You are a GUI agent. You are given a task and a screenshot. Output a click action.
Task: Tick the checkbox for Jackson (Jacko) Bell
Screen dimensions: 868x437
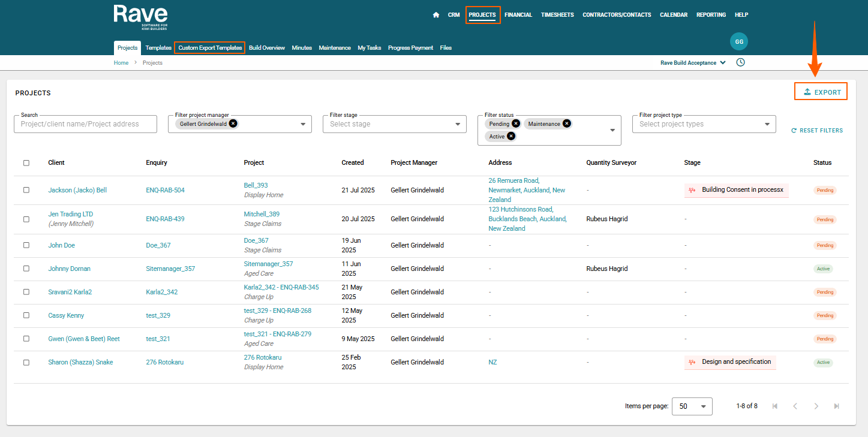[26, 190]
